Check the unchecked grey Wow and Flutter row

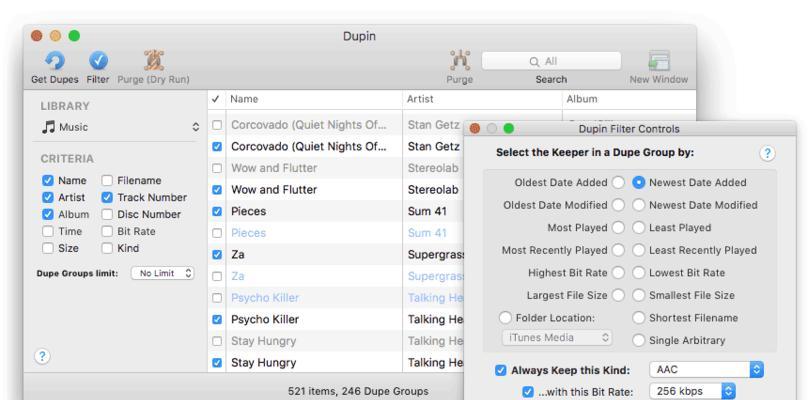point(217,168)
